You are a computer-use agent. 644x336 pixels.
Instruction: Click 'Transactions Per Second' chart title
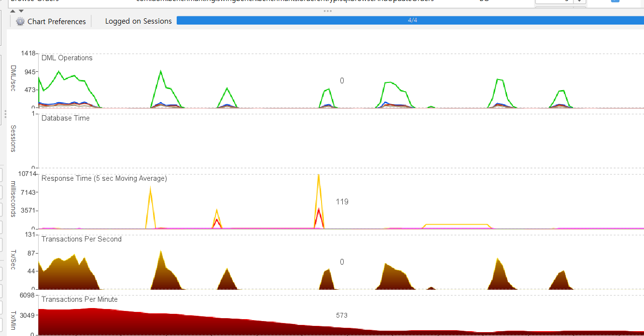pyautogui.click(x=82, y=239)
